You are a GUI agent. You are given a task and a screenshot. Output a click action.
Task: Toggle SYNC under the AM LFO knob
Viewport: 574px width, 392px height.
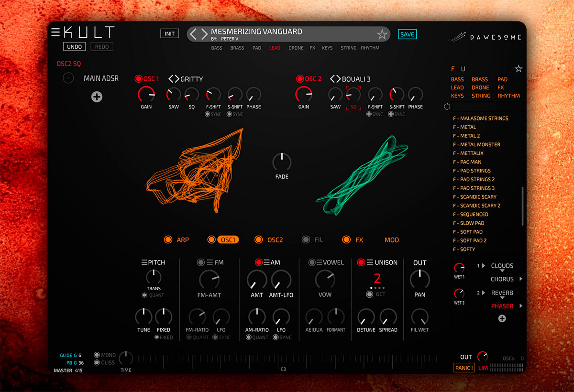(276, 337)
